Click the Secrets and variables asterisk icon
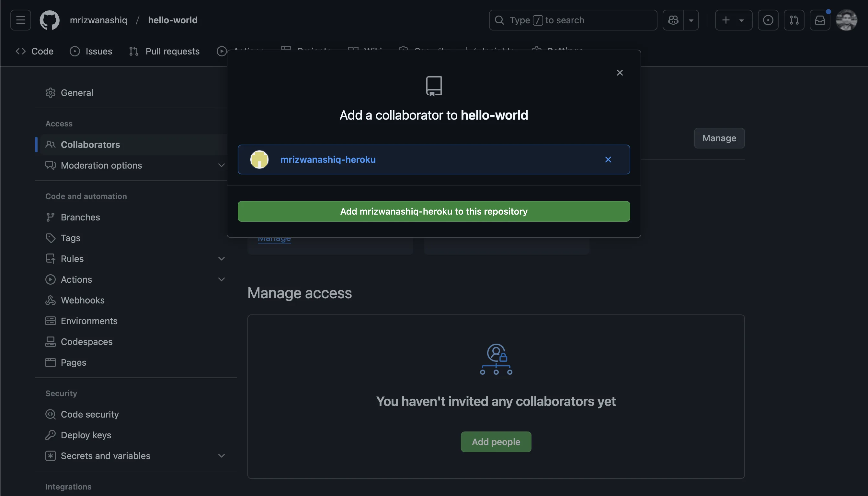The image size is (868, 496). click(50, 456)
